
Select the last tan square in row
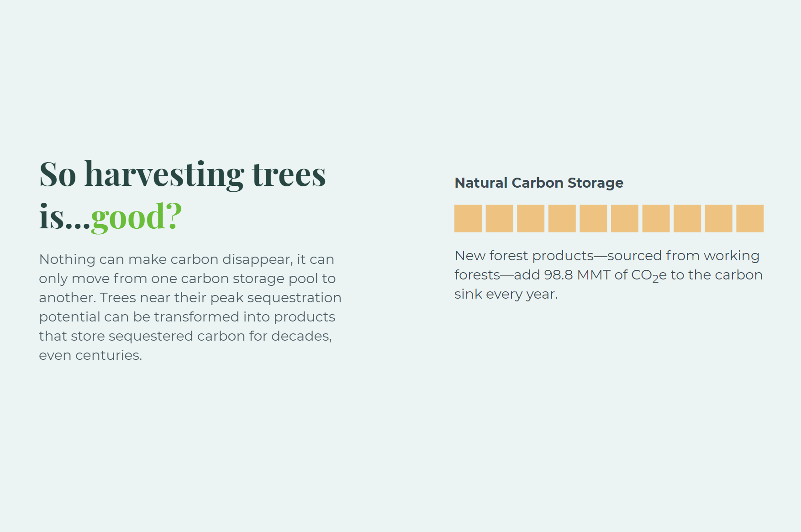[750, 218]
